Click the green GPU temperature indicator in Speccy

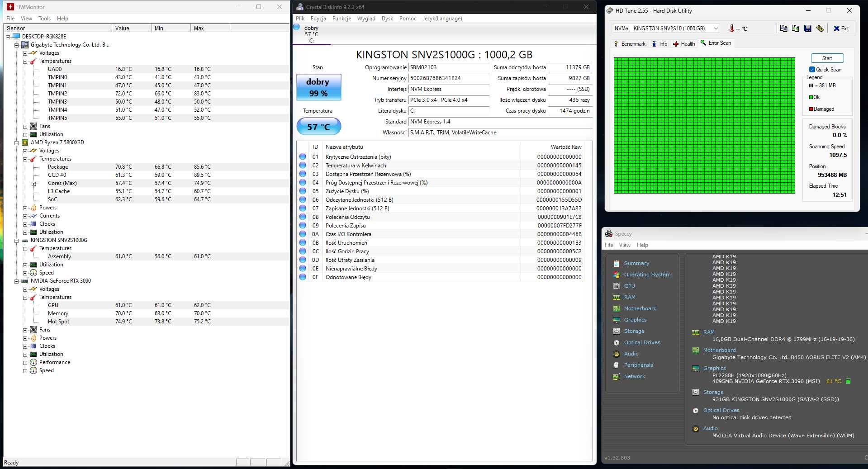[848, 381]
